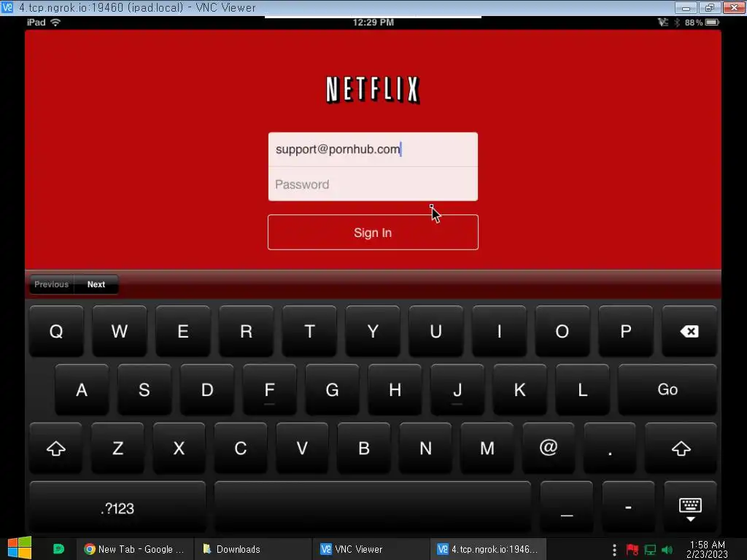Tap the Previous field navigation button
747x560 pixels.
[52, 284]
